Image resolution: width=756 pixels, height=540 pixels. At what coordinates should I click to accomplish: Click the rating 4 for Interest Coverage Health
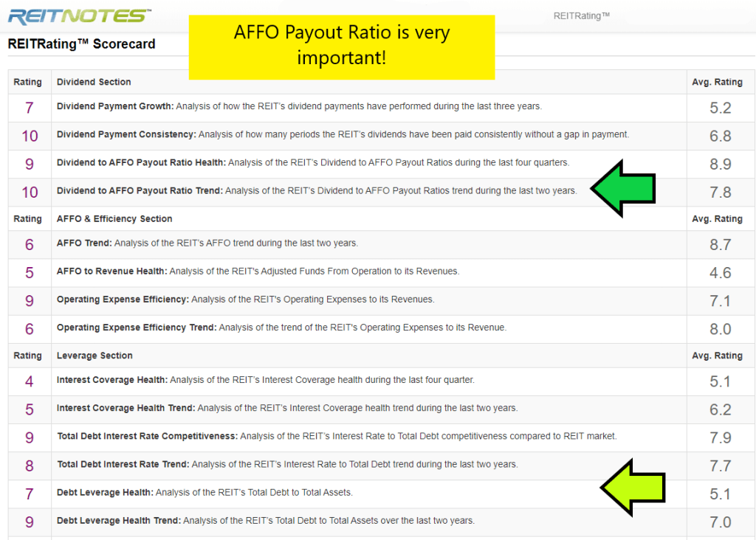(30, 381)
